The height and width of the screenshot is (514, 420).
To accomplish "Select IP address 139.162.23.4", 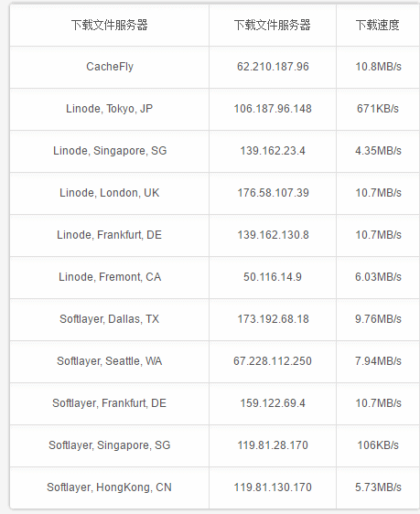I will [x=273, y=151].
